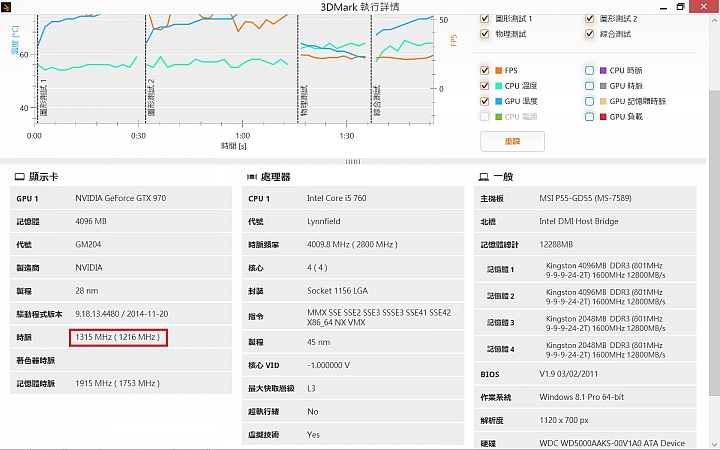The image size is (720, 450).
Task: Select the Windows 8.1 Pro 64-bit text
Action: 582,397
